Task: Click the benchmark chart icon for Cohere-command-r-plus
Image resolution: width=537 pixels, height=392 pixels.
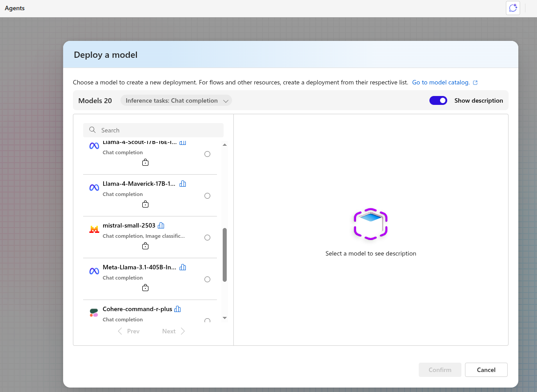Action: pyautogui.click(x=177, y=309)
